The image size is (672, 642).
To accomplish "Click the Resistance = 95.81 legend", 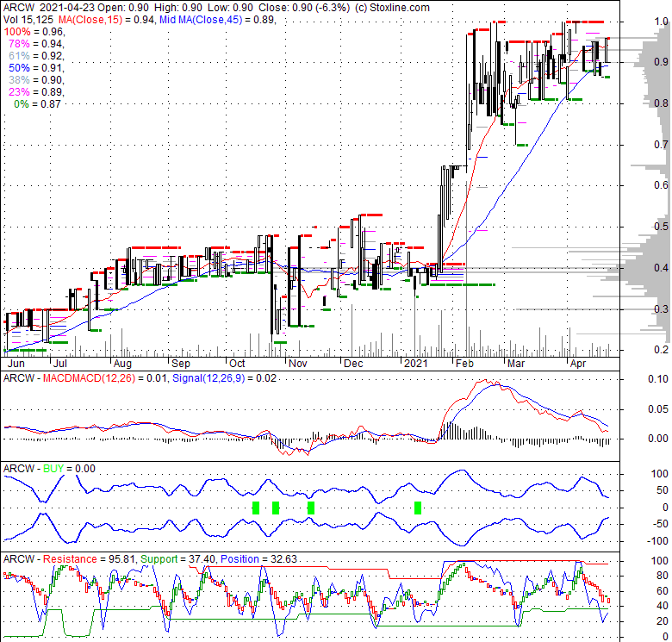I will pyautogui.click(x=89, y=559).
